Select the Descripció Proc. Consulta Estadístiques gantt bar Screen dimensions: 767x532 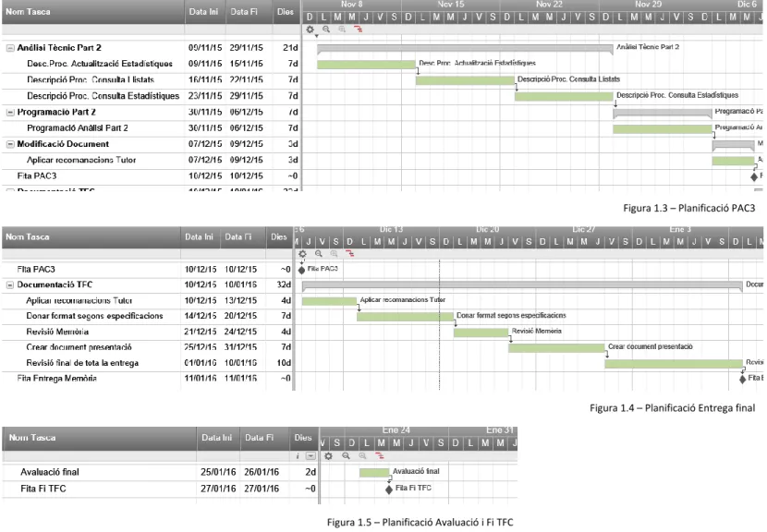click(564, 97)
